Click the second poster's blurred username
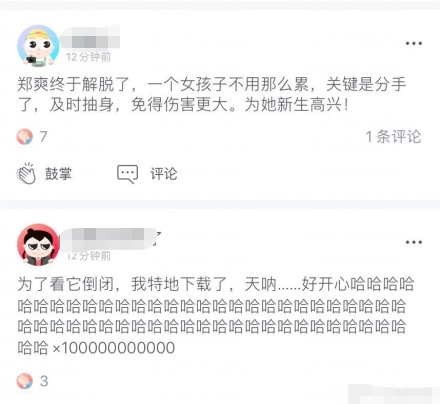The image size is (440, 404). (109, 239)
